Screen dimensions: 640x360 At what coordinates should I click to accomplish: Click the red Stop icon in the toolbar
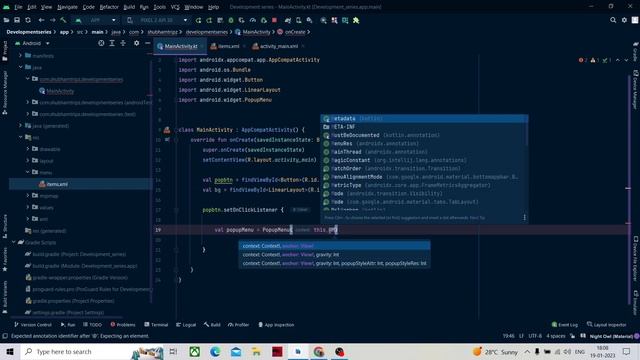click(274, 20)
